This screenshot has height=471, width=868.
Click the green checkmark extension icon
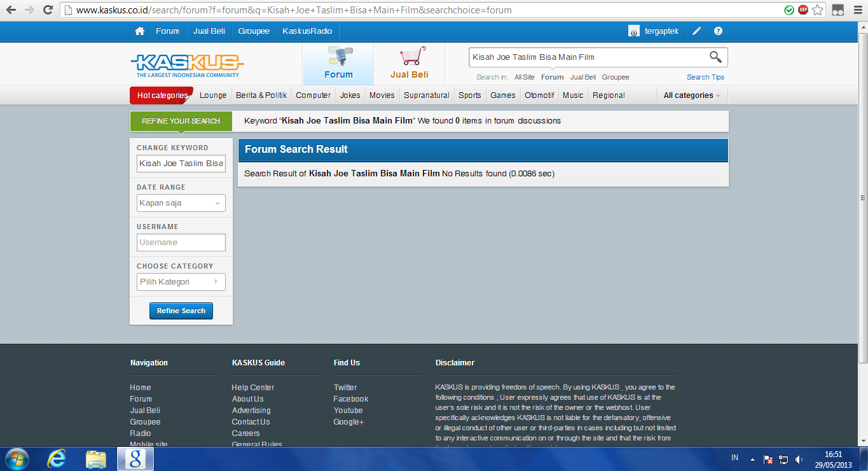pos(789,10)
